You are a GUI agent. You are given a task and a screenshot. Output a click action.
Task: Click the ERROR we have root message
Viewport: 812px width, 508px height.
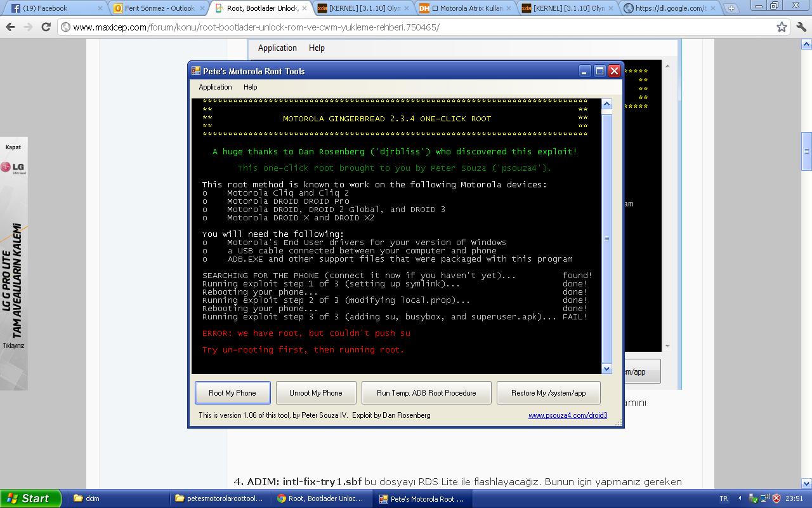click(x=306, y=333)
